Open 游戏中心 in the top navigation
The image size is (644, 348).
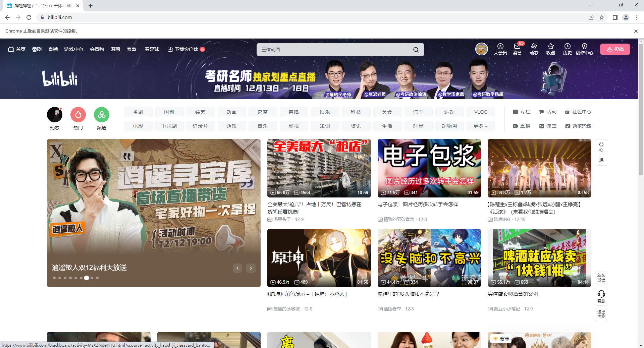[74, 49]
